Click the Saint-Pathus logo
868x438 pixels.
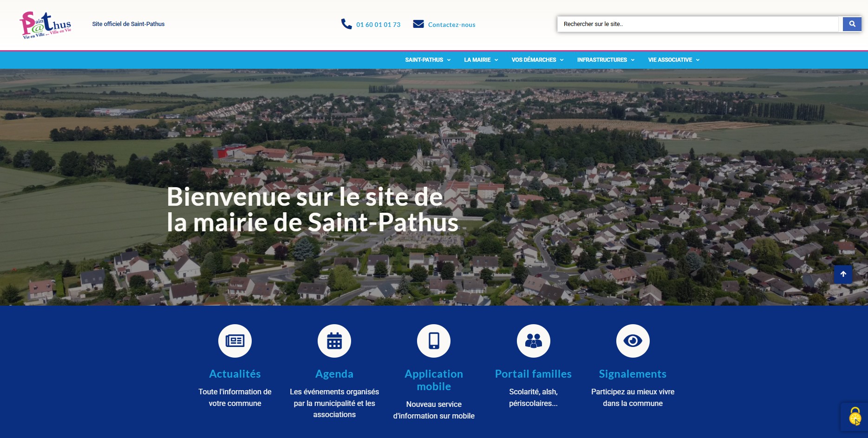click(x=46, y=25)
